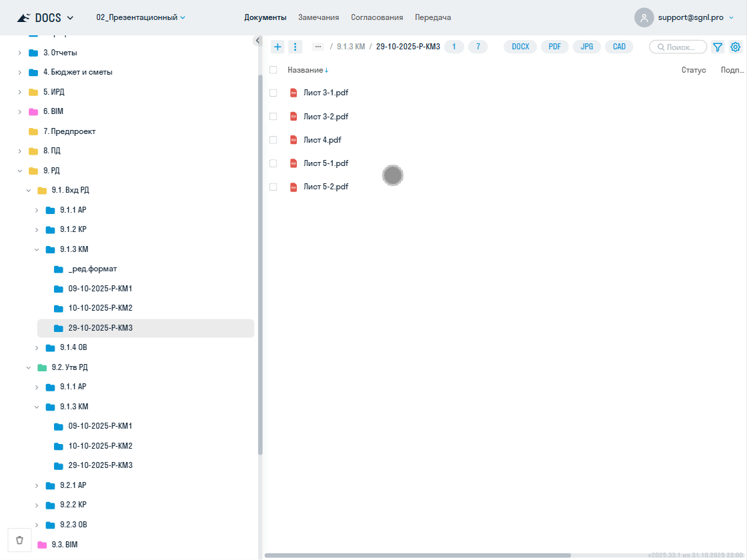Click the ellipsis icon in breadcrumb path

coord(317,46)
